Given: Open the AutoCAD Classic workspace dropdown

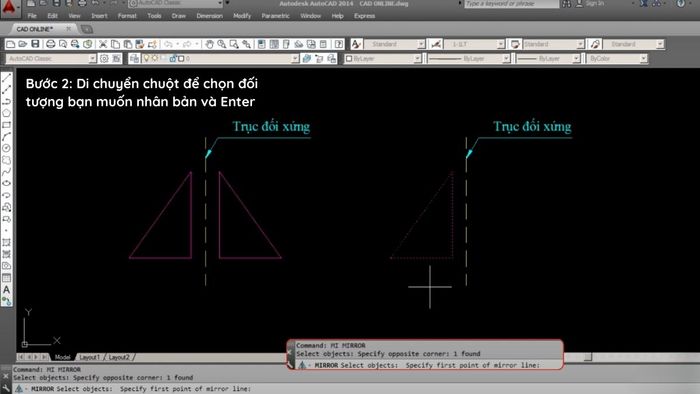Looking at the screenshot, I should pos(92,58).
